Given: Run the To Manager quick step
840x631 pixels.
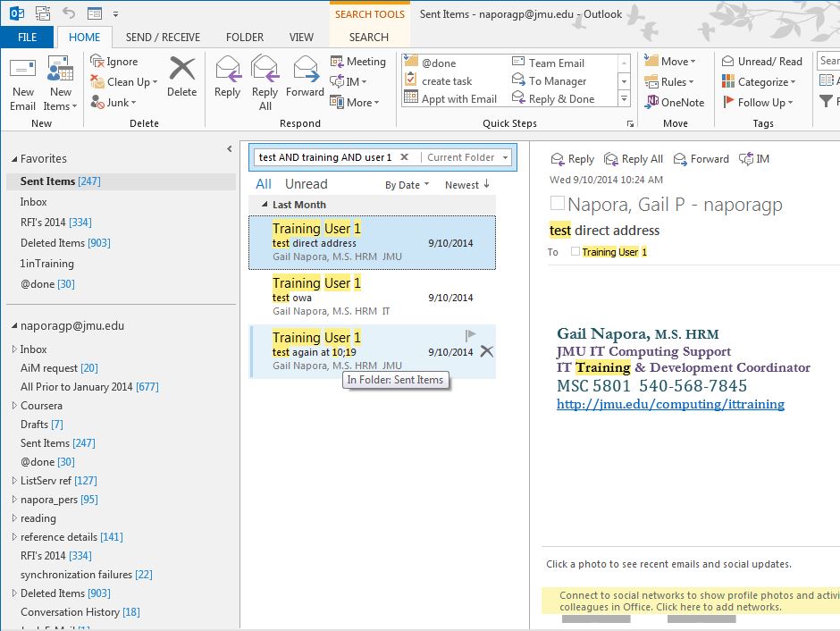Looking at the screenshot, I should tap(549, 80).
